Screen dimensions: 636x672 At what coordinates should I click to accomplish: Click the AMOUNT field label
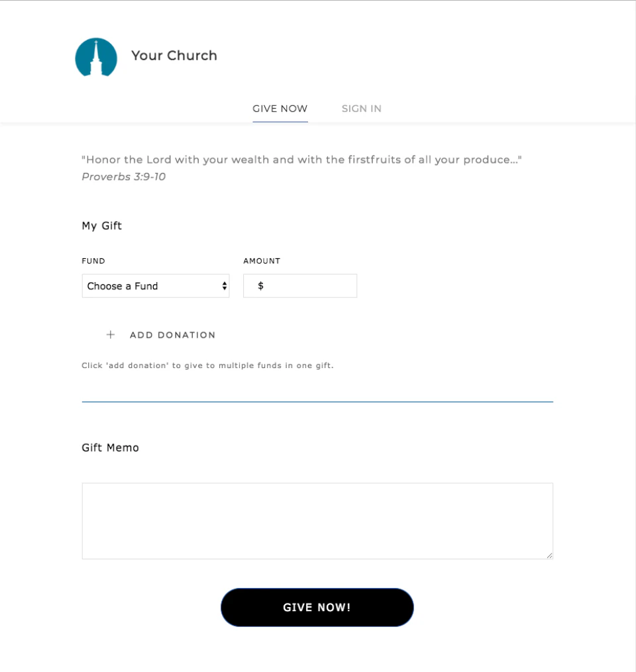tap(262, 261)
